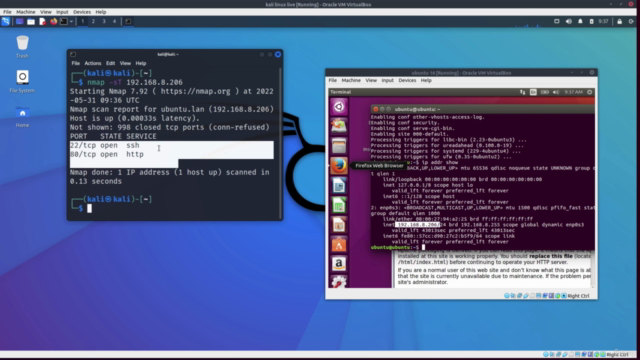
Task: Click the 9:37 clock in Kali panel
Action: point(603,21)
